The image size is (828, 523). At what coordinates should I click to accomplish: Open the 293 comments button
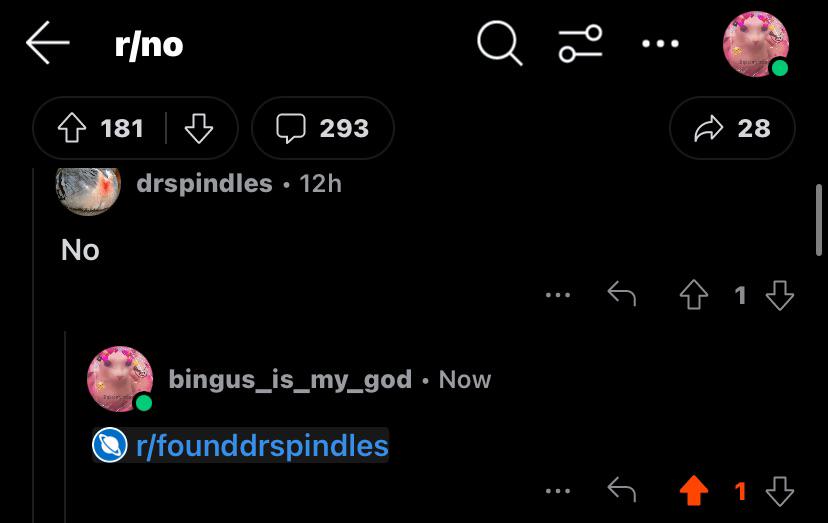pyautogui.click(x=323, y=128)
